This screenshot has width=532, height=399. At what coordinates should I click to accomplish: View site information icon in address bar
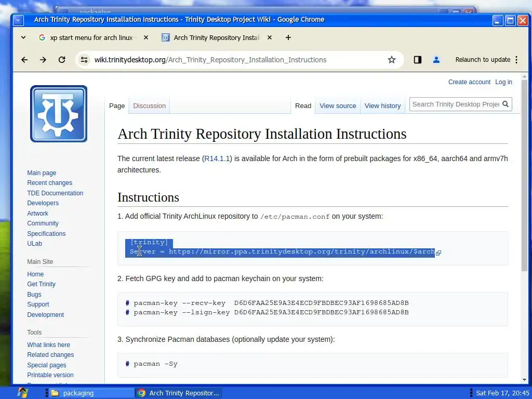pos(84,60)
